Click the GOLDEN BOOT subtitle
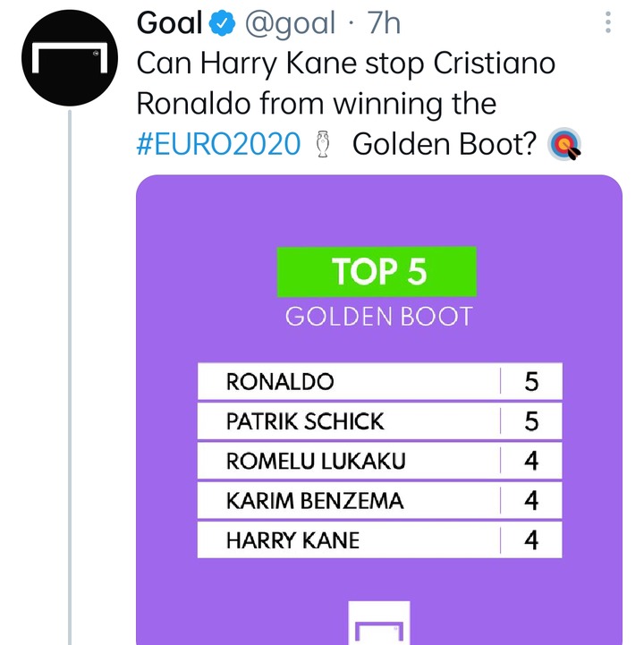644x645 pixels. tap(378, 317)
